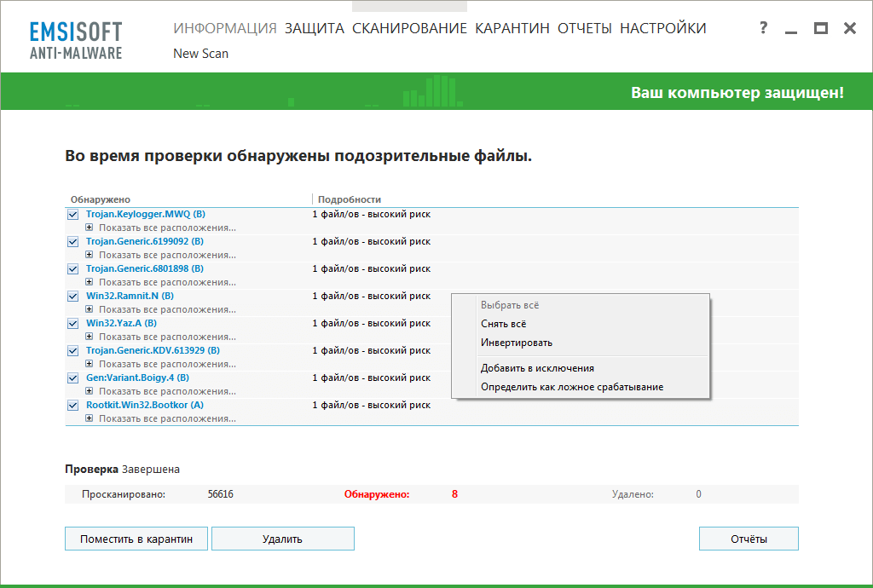Screen dimensions: 873x588
Task: Open Отчёты via the bottom-right button
Action: pyautogui.click(x=748, y=538)
